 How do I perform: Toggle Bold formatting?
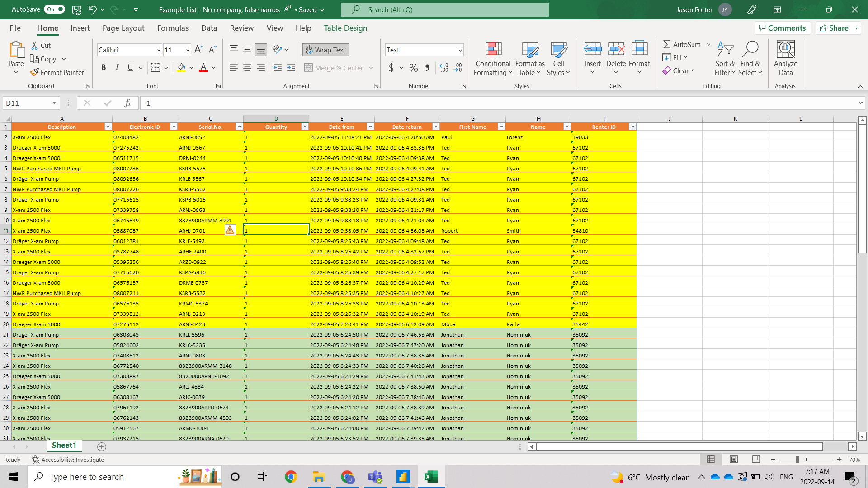pyautogui.click(x=104, y=68)
